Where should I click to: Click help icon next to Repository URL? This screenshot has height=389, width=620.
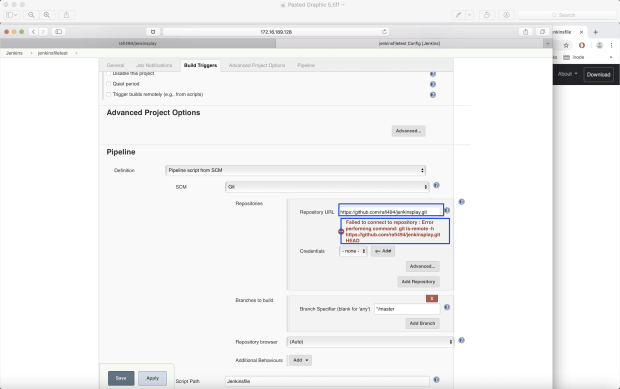pyautogui.click(x=447, y=210)
